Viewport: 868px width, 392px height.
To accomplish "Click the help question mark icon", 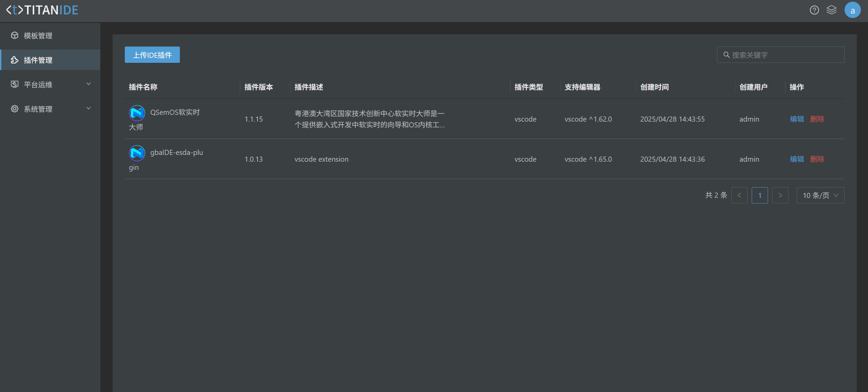I will [814, 10].
